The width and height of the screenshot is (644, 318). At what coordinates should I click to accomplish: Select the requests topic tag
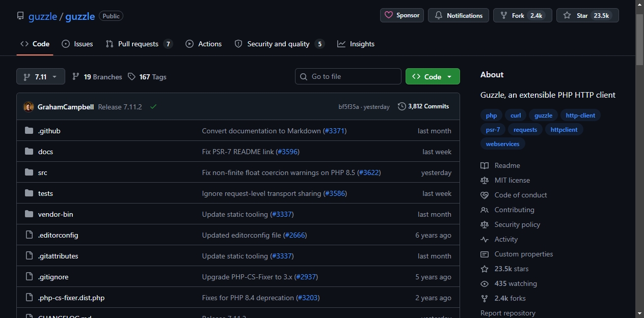[525, 130]
